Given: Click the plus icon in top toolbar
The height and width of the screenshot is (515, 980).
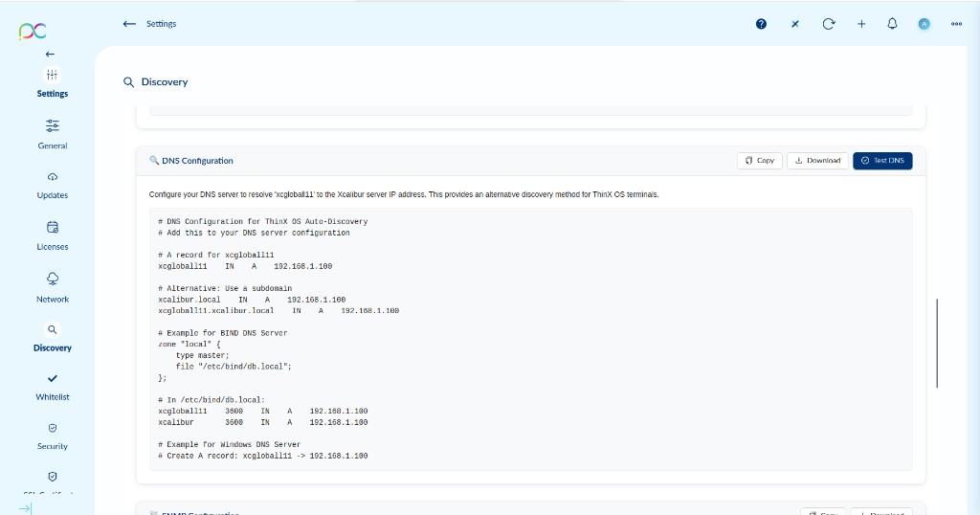Looking at the screenshot, I should tap(861, 24).
